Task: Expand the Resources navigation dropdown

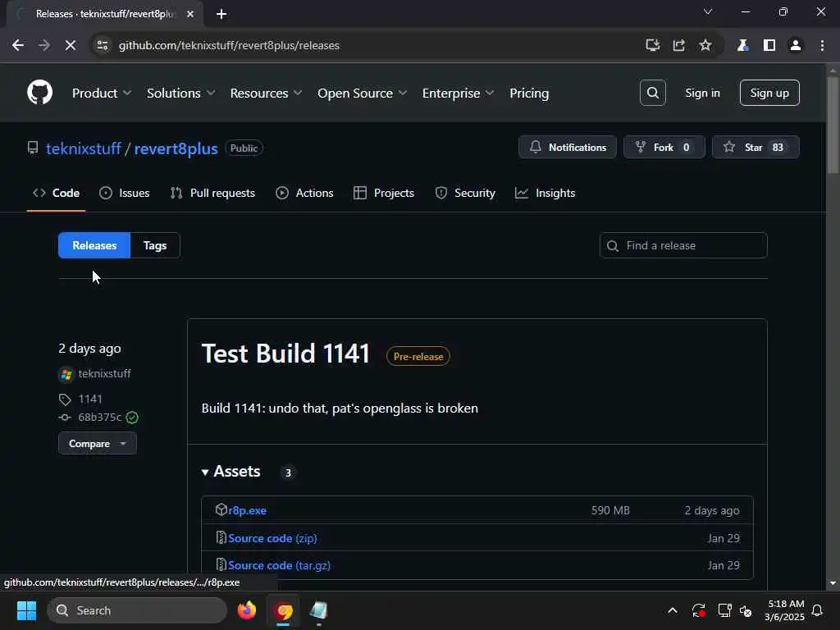Action: tap(267, 94)
